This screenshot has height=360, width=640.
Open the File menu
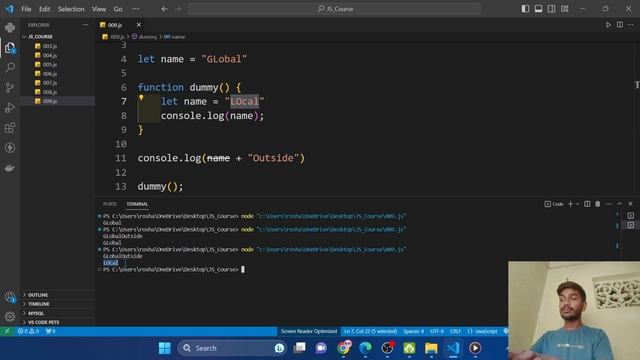coord(26,9)
